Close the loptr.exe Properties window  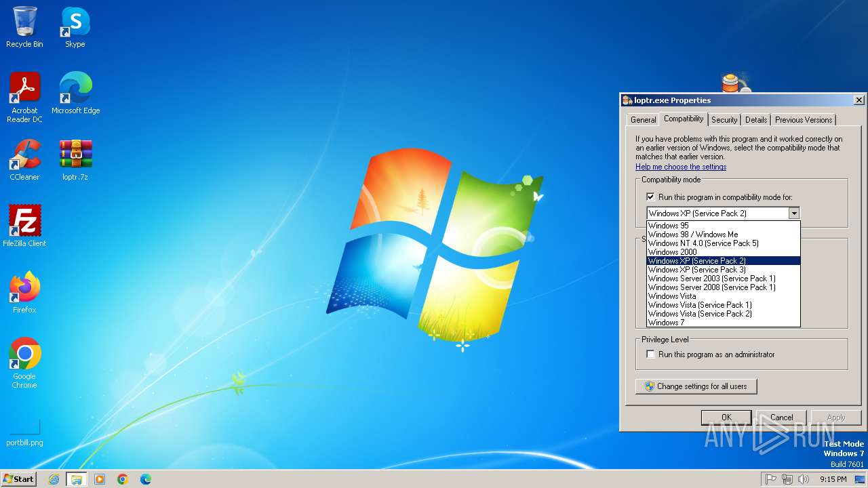pos(859,100)
